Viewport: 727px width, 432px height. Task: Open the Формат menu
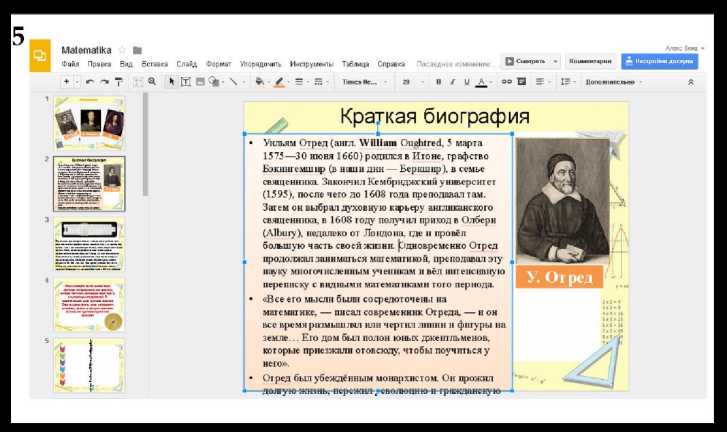click(x=218, y=63)
